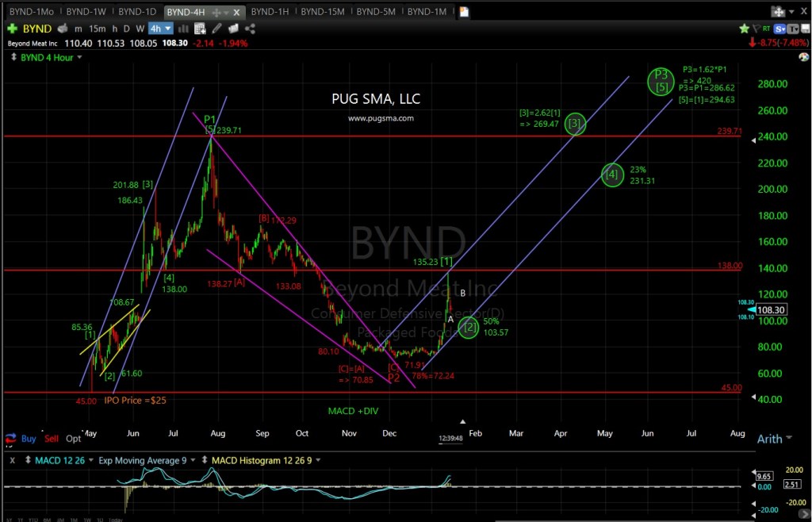Open the BYND-1H chart tab
812x522 pixels.
(x=270, y=11)
